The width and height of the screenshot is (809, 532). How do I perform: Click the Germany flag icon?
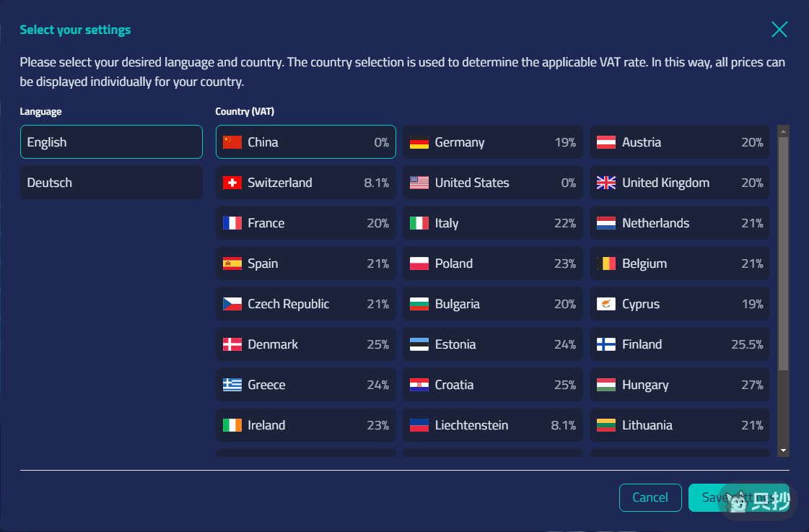tap(419, 142)
